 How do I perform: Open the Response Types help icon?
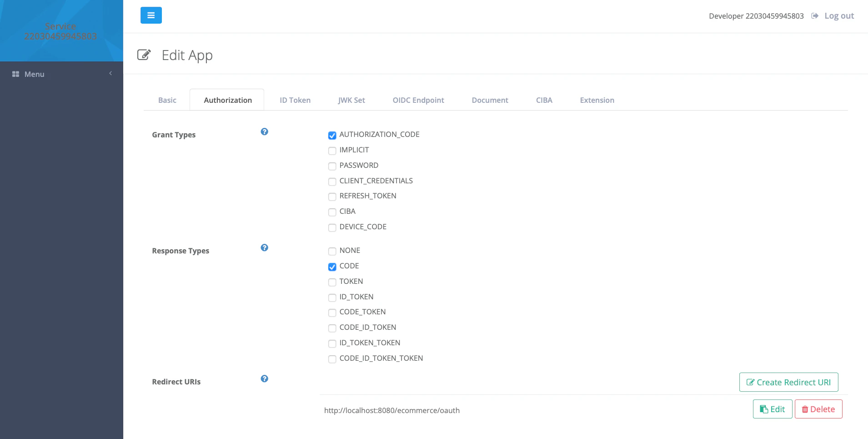point(264,247)
